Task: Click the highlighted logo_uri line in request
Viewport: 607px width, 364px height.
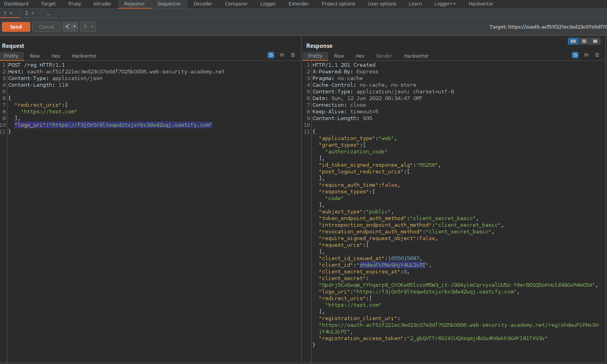Action: click(x=113, y=125)
